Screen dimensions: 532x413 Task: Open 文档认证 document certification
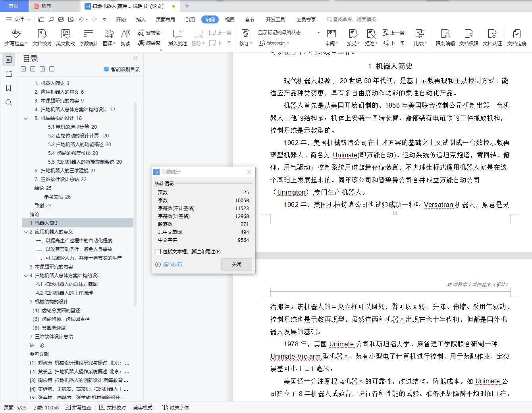tap(492, 38)
